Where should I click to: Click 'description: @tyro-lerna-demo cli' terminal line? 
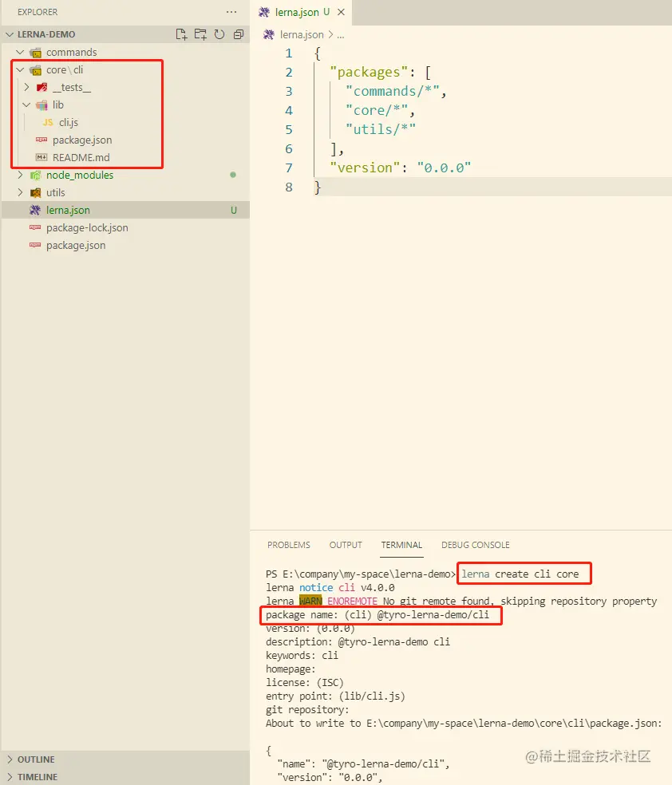pyautogui.click(x=358, y=642)
